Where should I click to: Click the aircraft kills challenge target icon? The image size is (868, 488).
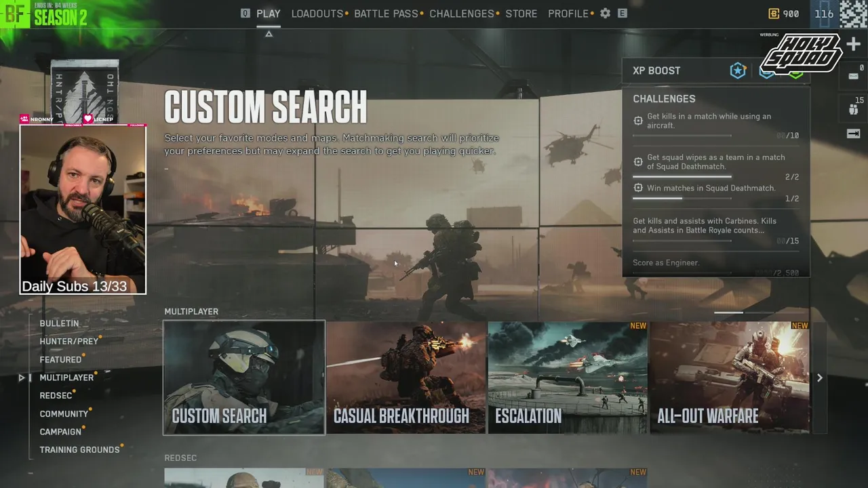pos(638,121)
